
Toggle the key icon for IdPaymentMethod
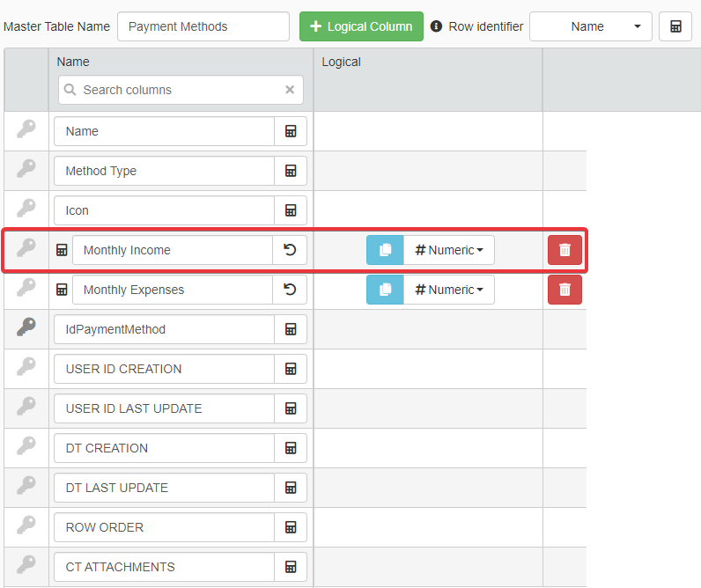click(26, 328)
